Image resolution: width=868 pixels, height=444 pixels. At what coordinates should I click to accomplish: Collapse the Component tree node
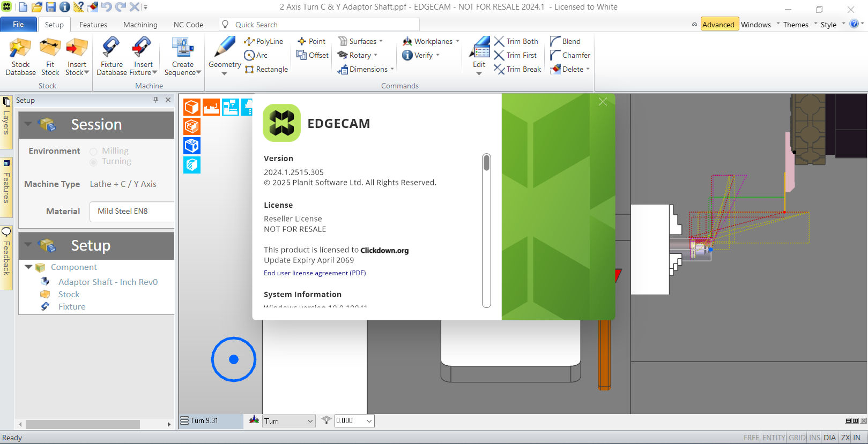28,267
